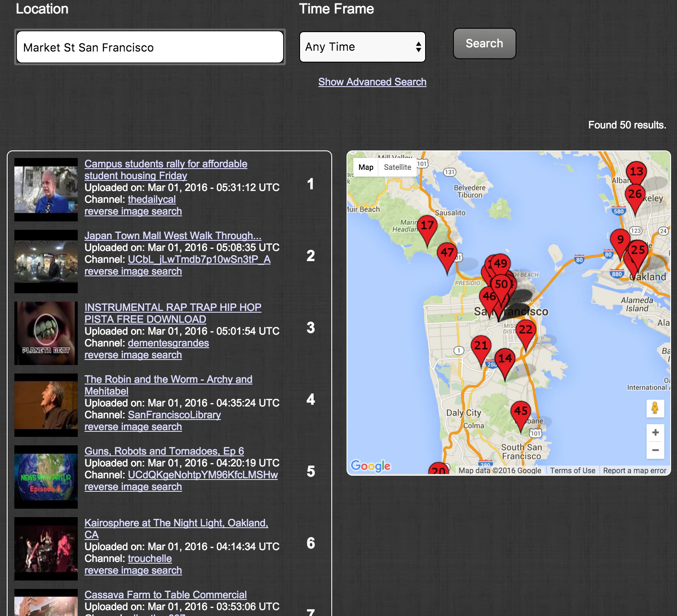The height and width of the screenshot is (616, 677).
Task: Reverse image search for Guns, Robots video
Action: pyautogui.click(x=133, y=487)
